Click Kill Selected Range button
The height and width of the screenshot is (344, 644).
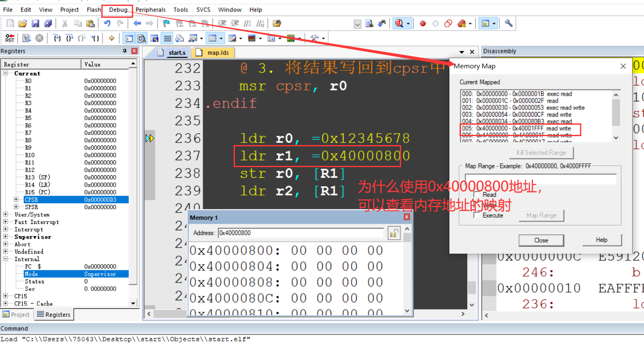pyautogui.click(x=541, y=153)
